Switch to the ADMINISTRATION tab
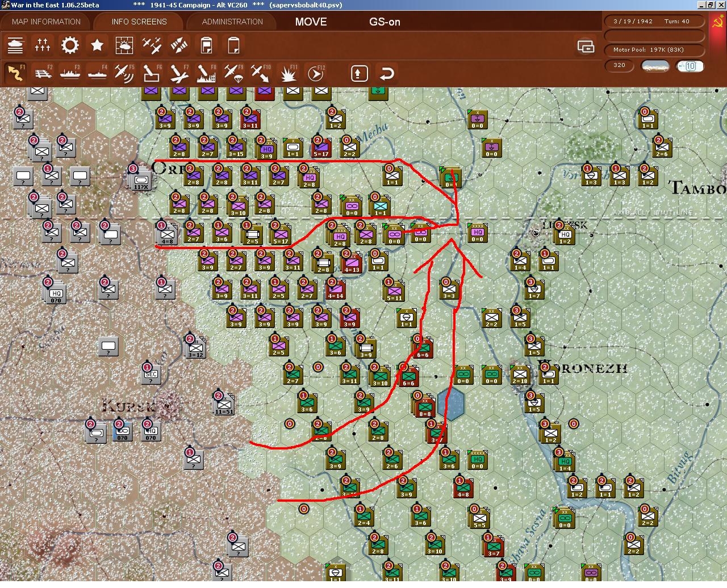The image size is (727, 588). coord(232,22)
